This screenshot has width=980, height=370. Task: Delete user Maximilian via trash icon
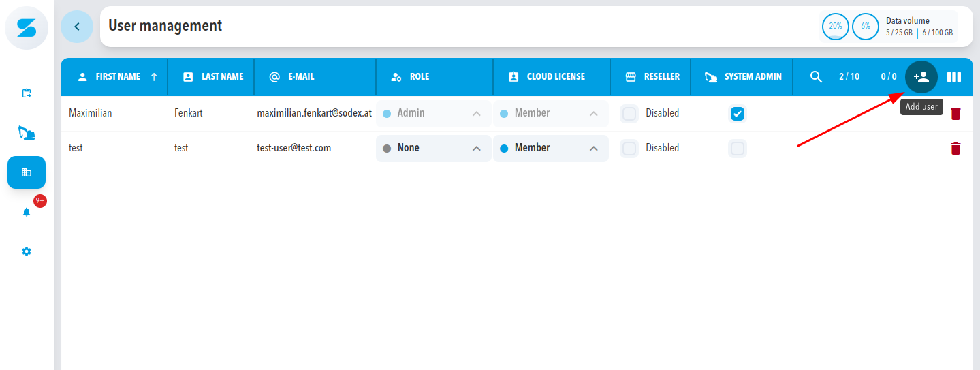point(955,114)
